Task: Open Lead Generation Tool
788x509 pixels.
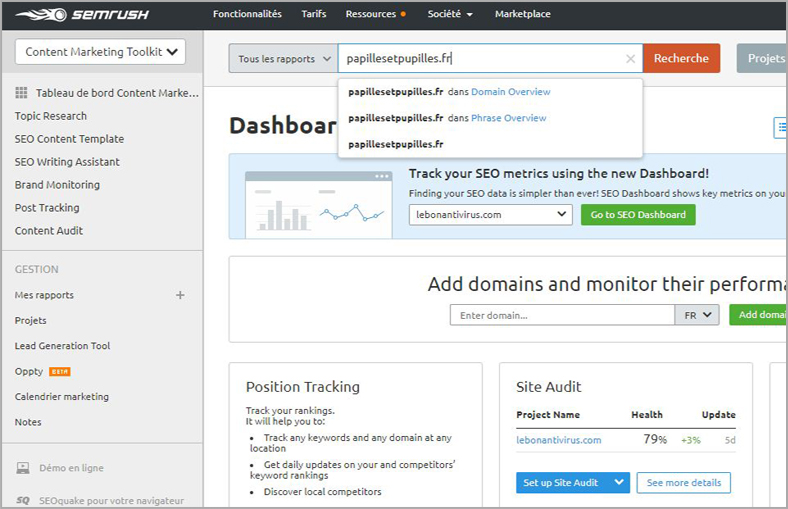Action: tap(62, 346)
